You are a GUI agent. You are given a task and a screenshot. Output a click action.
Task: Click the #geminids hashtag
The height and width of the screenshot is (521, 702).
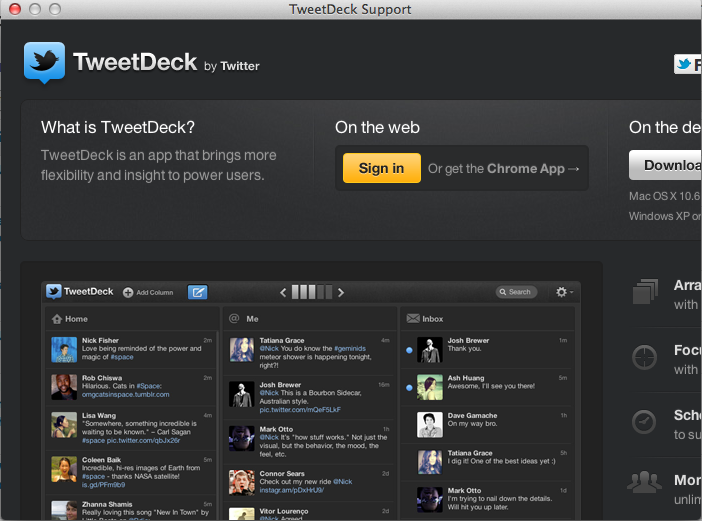tap(350, 349)
